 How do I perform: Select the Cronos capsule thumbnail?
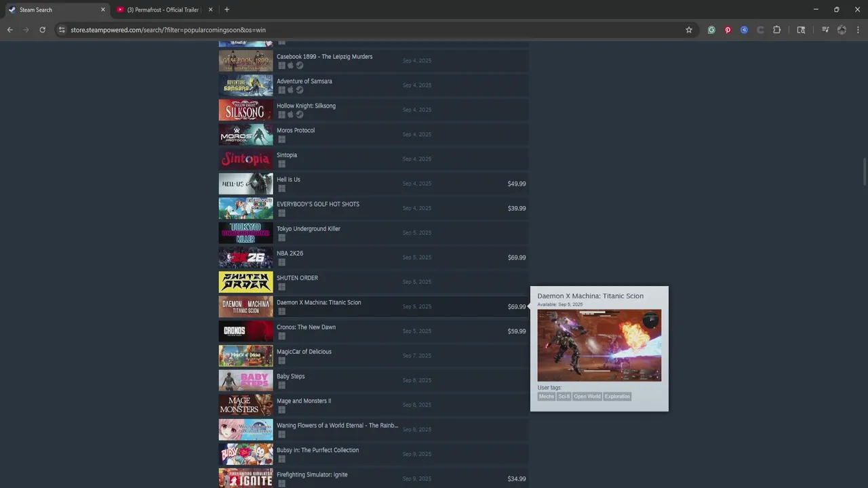point(245,331)
